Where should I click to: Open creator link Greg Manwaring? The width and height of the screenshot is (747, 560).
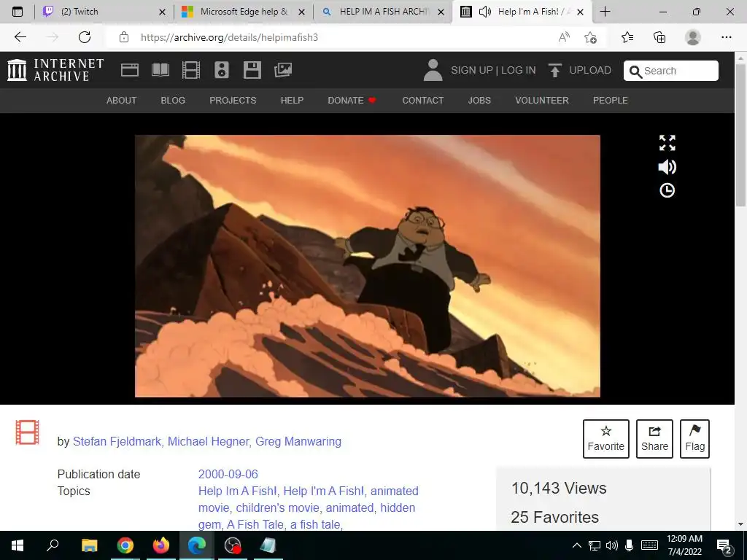pos(298,441)
